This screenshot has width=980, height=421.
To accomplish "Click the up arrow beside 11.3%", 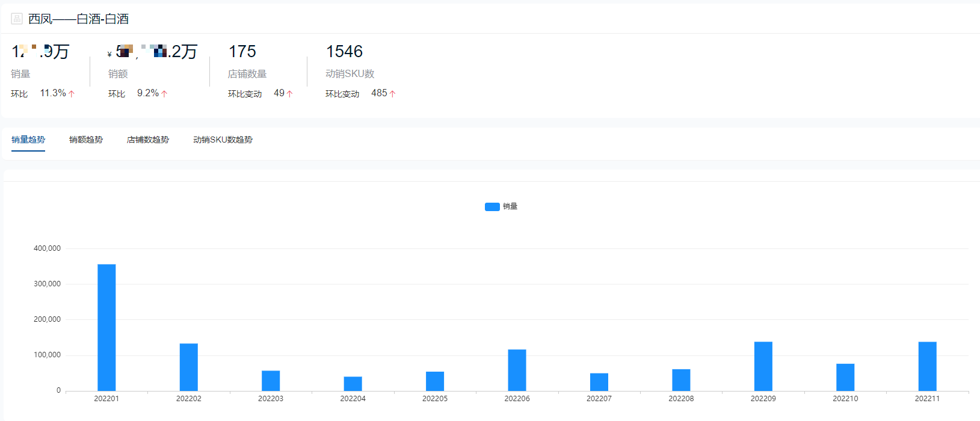I will (72, 94).
